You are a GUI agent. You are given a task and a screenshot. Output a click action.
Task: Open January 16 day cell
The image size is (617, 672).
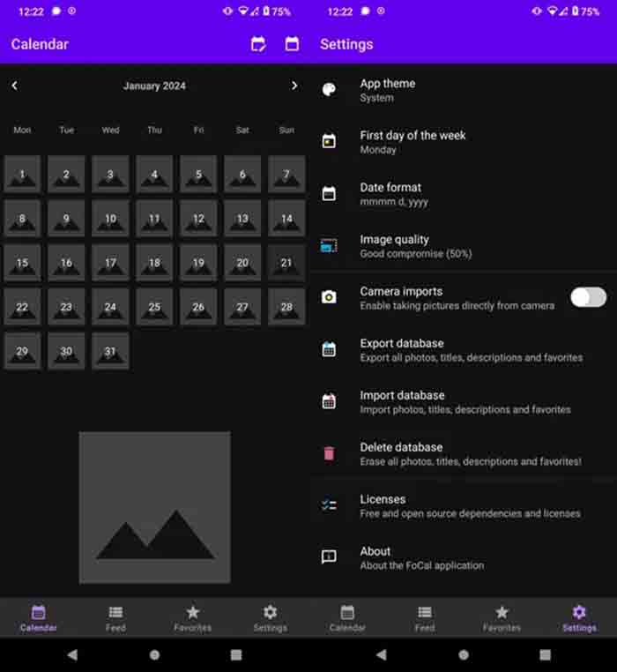click(x=66, y=262)
